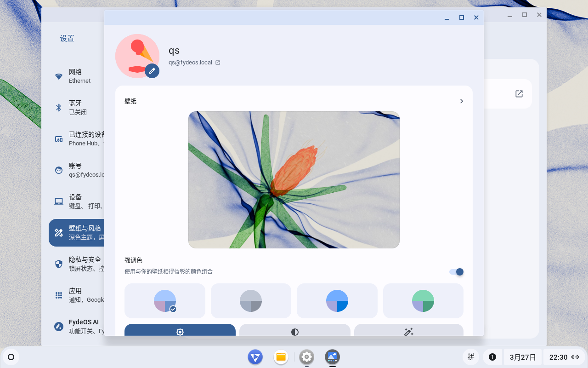Pick the bright blue accent color swatch
The image size is (588, 368).
click(337, 301)
